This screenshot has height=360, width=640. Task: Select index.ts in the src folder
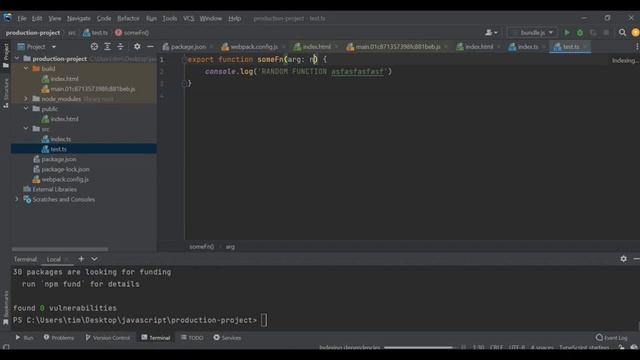60,139
